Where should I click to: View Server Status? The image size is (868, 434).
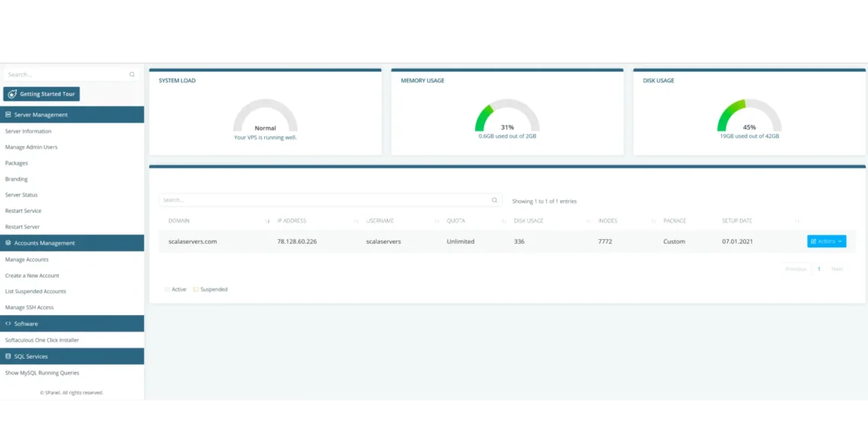pos(21,195)
